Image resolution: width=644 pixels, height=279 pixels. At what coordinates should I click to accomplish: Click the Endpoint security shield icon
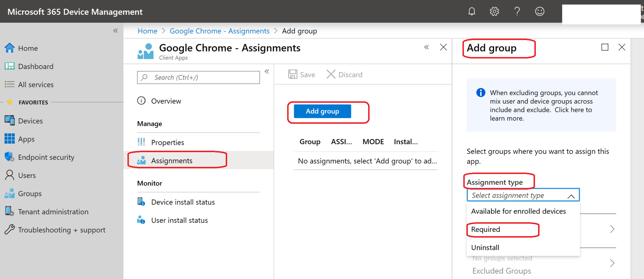[9, 157]
